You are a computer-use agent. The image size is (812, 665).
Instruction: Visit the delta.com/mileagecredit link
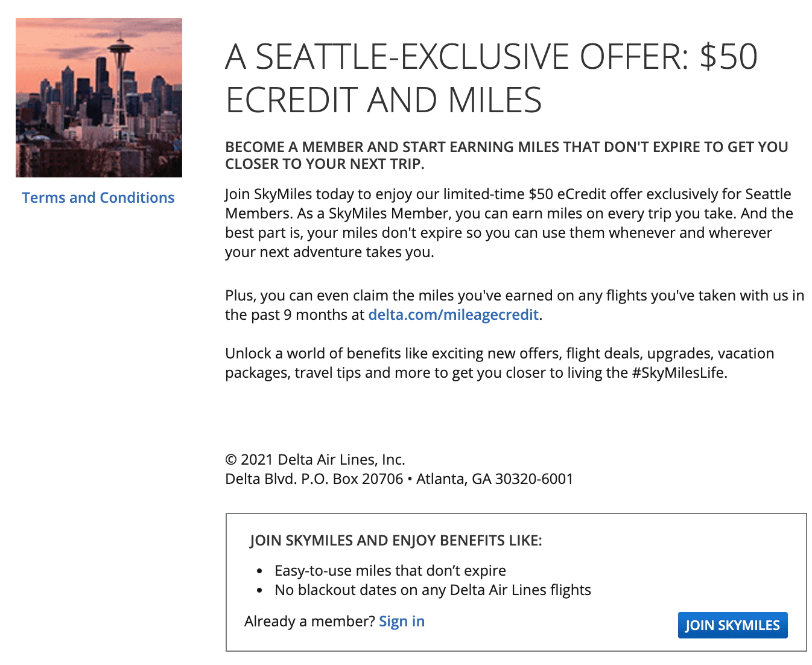pyautogui.click(x=453, y=315)
